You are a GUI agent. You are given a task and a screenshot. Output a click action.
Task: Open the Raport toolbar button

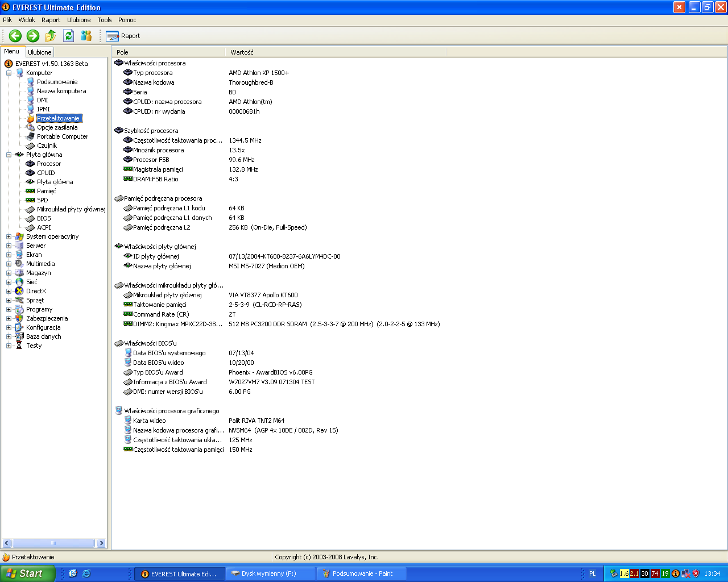click(x=123, y=36)
